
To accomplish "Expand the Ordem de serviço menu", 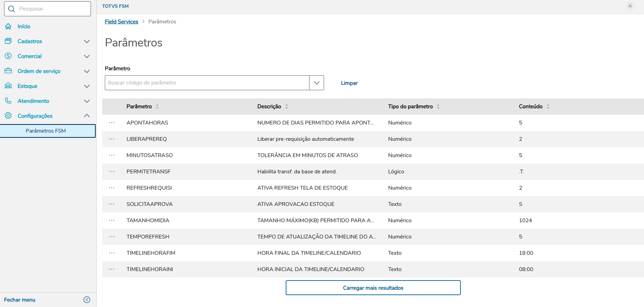I will tap(87, 71).
